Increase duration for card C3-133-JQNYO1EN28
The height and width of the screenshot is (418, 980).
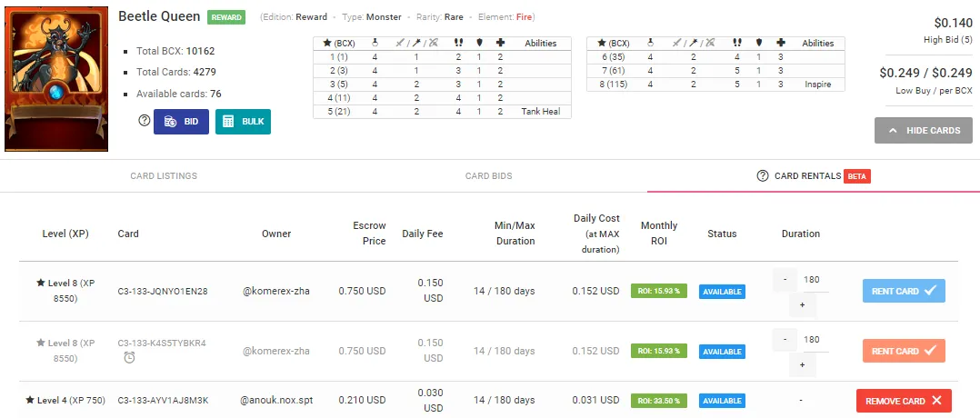803,305
